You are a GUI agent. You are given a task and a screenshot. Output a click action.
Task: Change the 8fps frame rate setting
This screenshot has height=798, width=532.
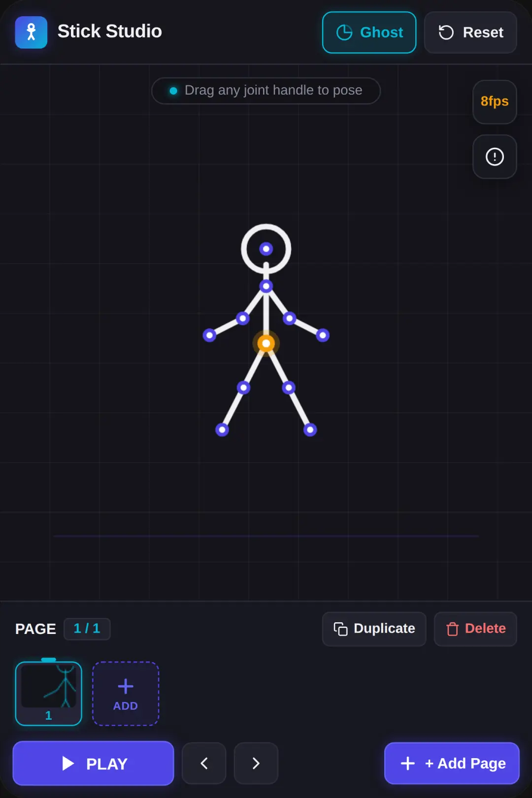tap(495, 101)
